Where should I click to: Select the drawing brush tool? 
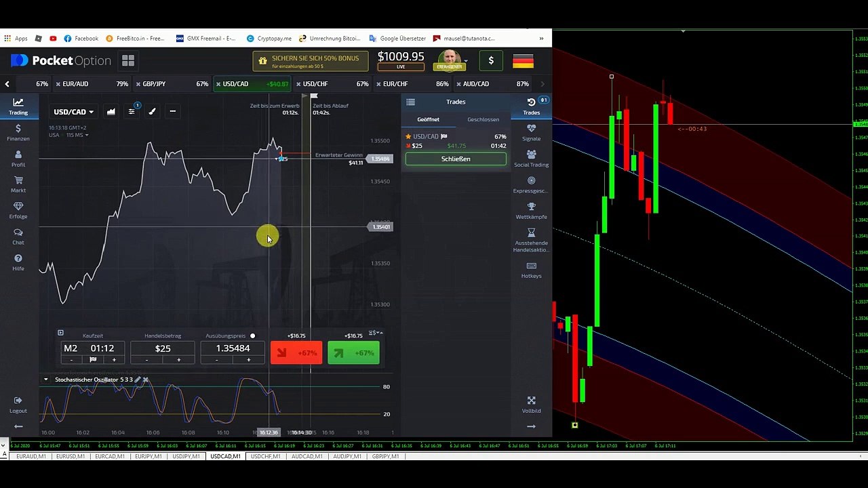tap(153, 111)
